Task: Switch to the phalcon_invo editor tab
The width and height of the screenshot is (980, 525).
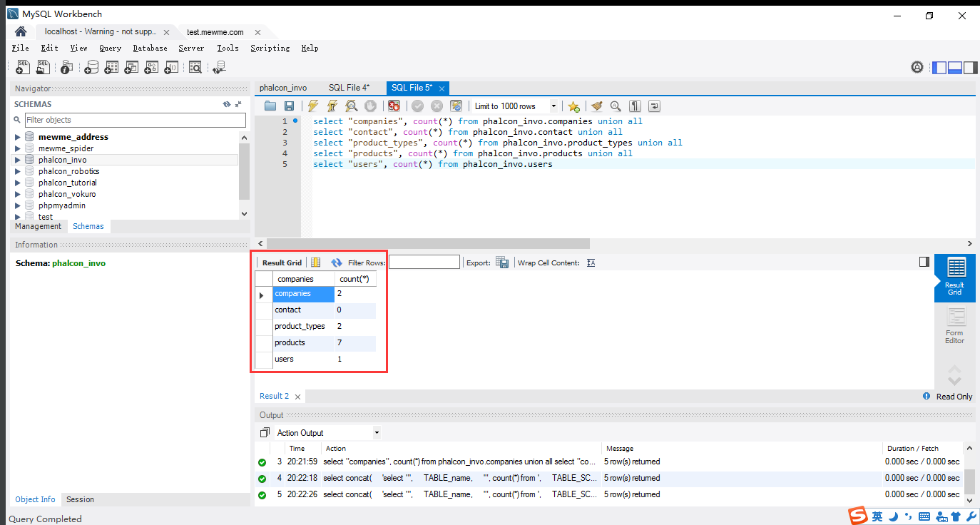Action: 283,88
